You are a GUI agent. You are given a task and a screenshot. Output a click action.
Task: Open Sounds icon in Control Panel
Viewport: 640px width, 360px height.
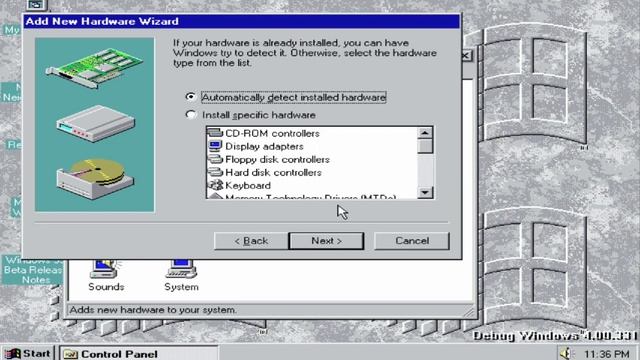[106, 276]
